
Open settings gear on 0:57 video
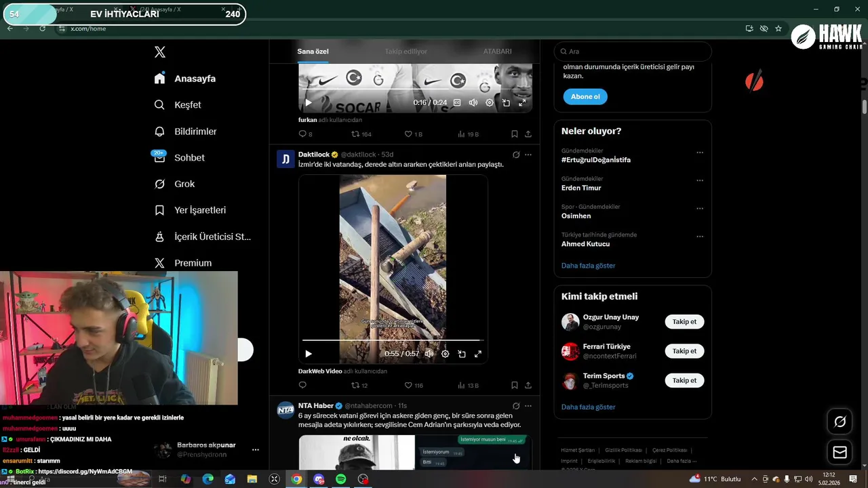(x=446, y=354)
